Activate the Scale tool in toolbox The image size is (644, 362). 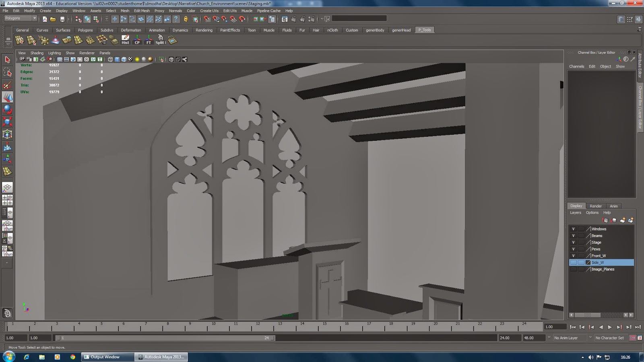click(7, 121)
